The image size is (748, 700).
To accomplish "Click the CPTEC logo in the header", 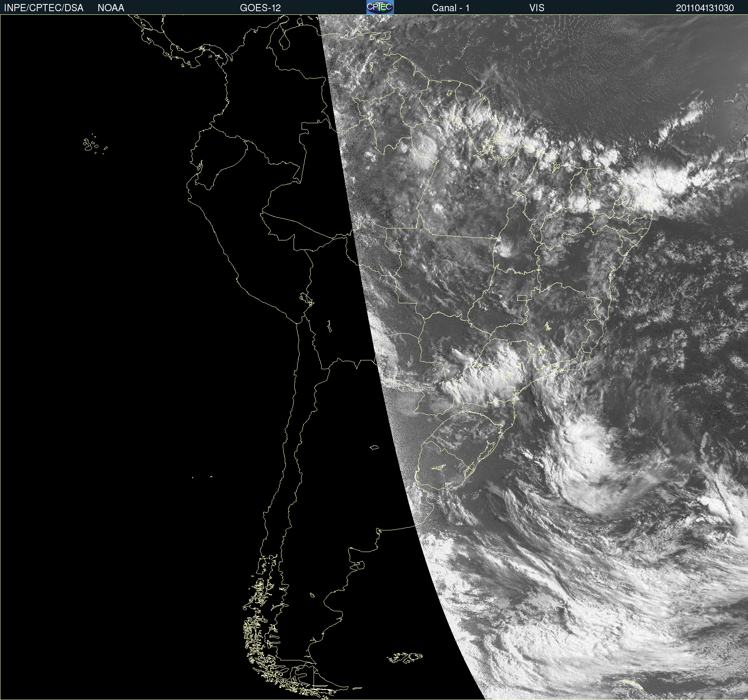I will (x=380, y=7).
